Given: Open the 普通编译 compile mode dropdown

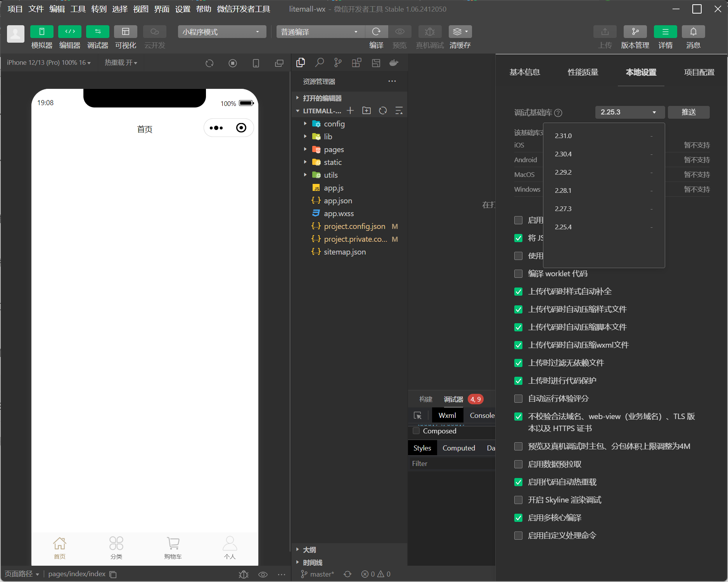Looking at the screenshot, I should click(x=320, y=32).
